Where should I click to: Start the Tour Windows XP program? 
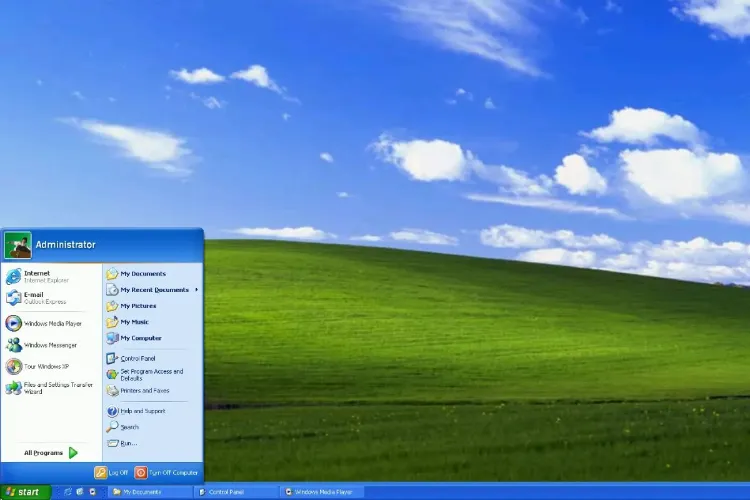43,367
